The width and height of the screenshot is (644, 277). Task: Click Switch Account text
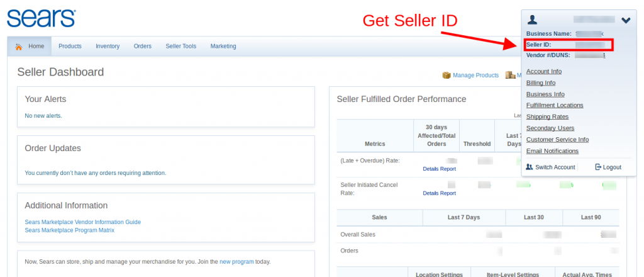pyautogui.click(x=555, y=167)
